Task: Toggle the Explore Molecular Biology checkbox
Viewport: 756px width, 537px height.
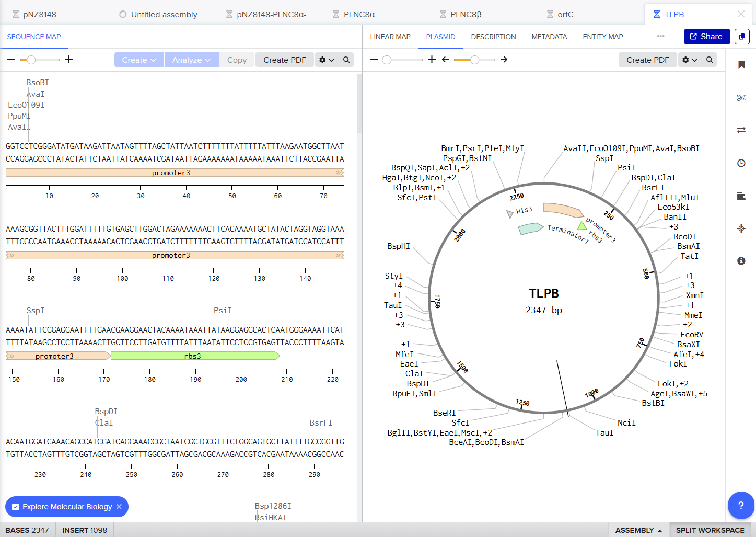Action: click(x=16, y=507)
